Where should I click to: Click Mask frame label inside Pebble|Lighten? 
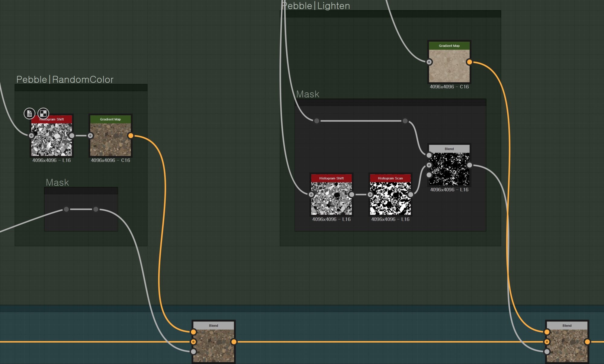coord(307,94)
